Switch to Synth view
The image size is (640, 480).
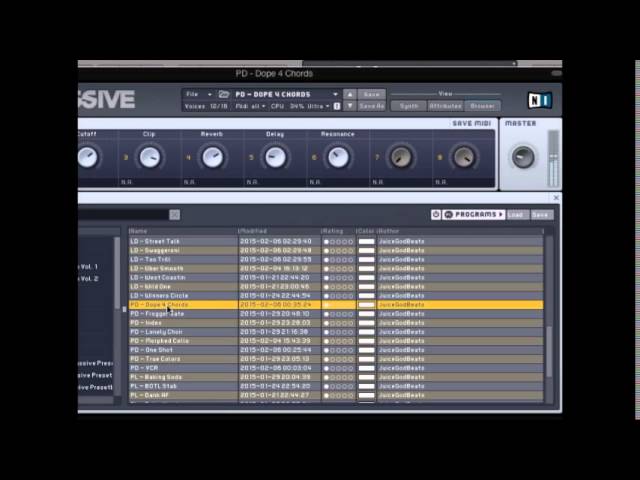click(409, 106)
